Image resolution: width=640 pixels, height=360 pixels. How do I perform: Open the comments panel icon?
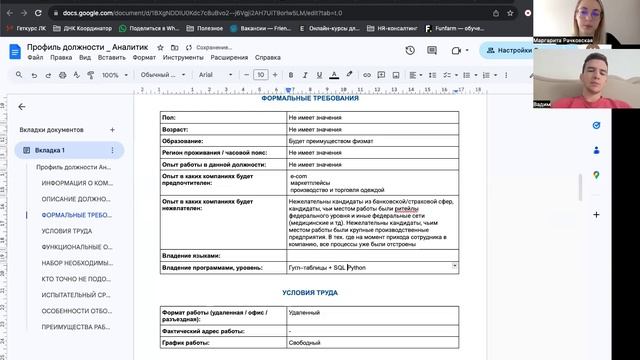431,50
